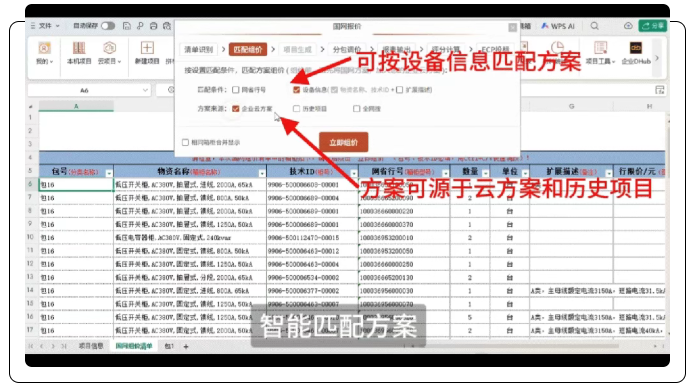Open the 文件 menu dropdown
Image resolution: width=700 pixels, height=387 pixels.
[x=49, y=26]
